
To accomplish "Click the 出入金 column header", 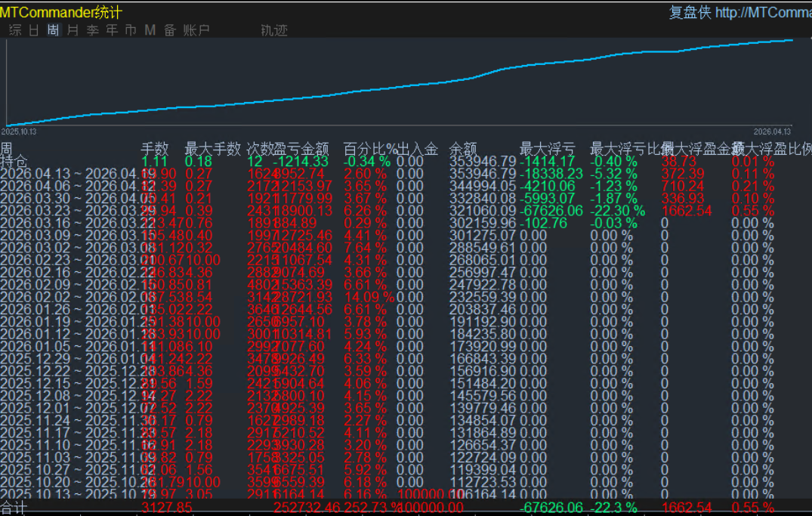I will [x=418, y=149].
